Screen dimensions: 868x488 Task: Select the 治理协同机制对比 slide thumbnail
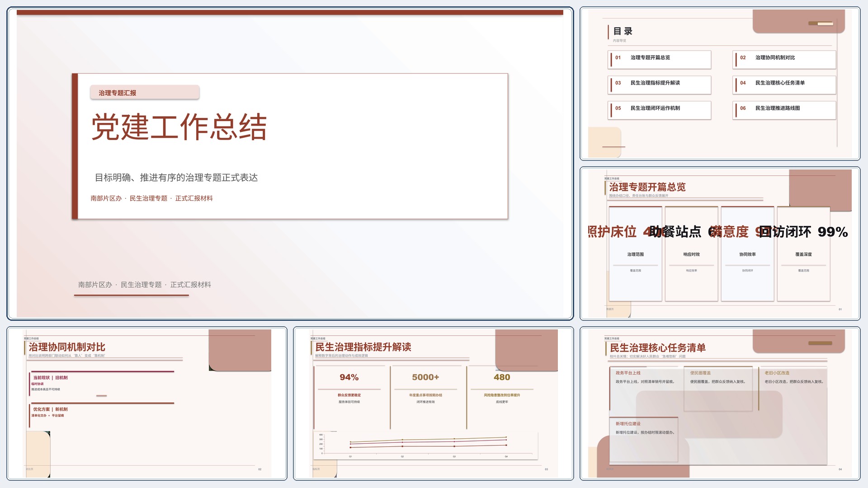pyautogui.click(x=147, y=404)
